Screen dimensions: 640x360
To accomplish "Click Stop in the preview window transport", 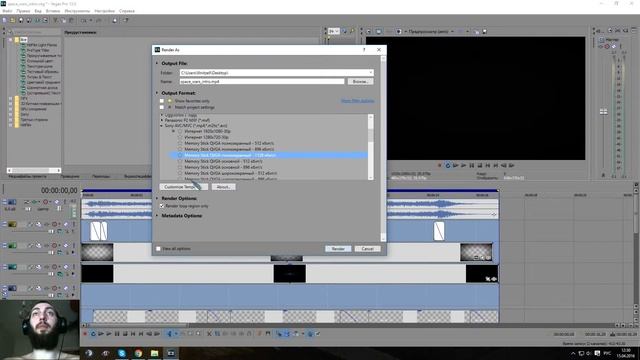I will (x=480, y=165).
